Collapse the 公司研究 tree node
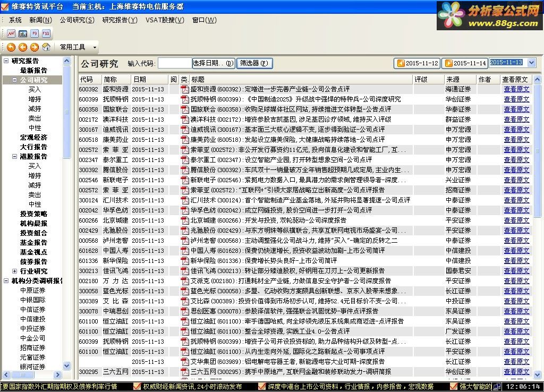This screenshot has height=392, width=544. point(14,80)
